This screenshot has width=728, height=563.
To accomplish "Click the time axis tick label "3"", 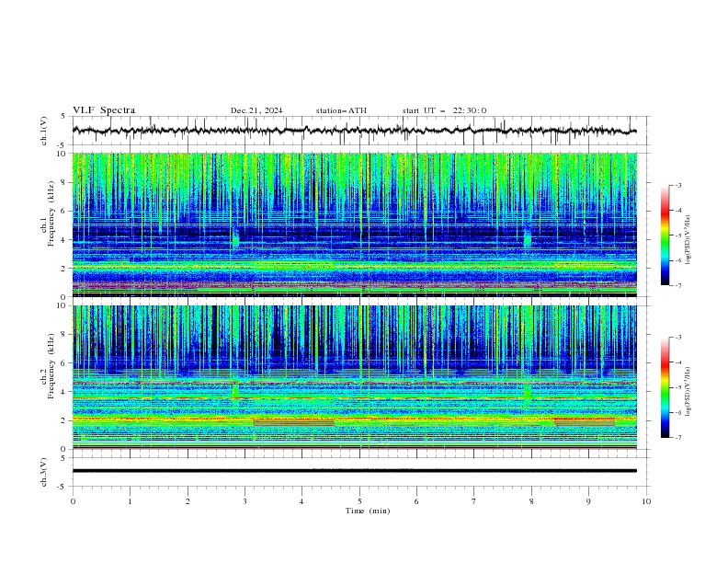I will pyautogui.click(x=245, y=501).
